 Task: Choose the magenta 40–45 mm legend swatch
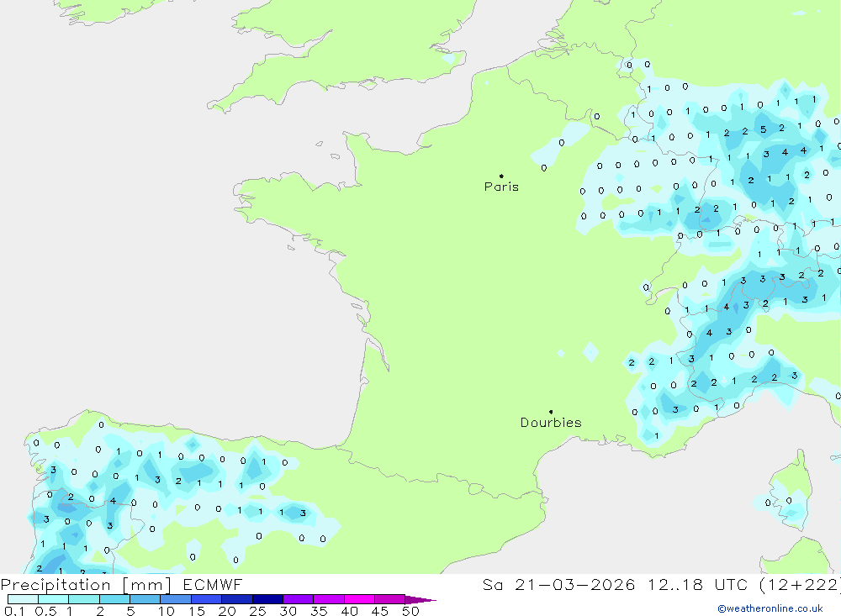pyautogui.click(x=359, y=599)
